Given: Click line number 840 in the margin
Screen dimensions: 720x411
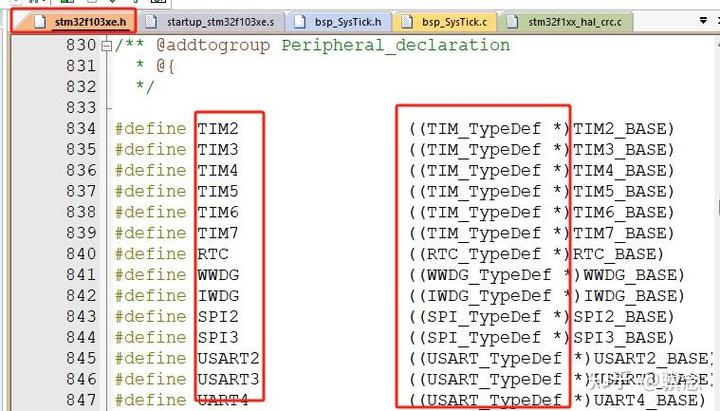Looking at the screenshot, I should click(81, 254).
